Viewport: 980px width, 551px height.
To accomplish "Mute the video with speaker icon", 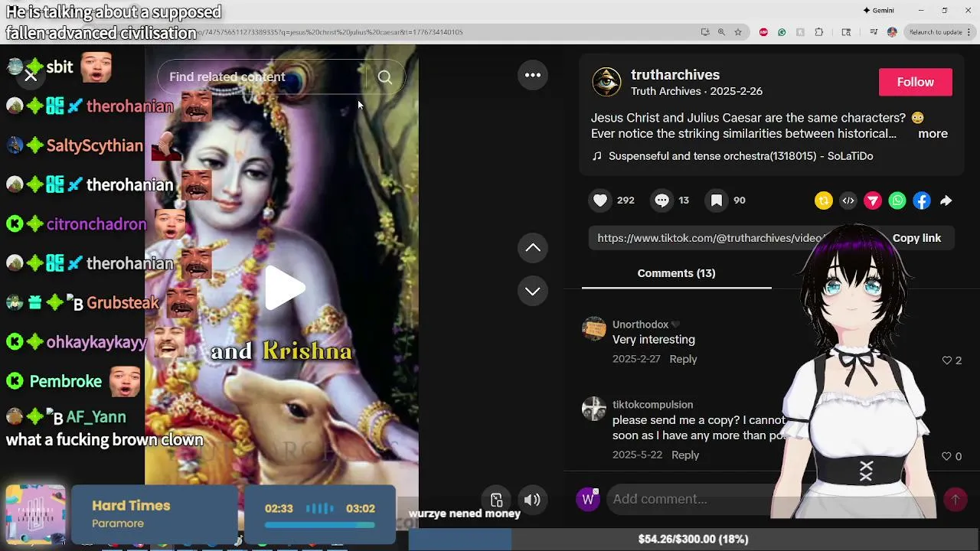I will (532, 500).
